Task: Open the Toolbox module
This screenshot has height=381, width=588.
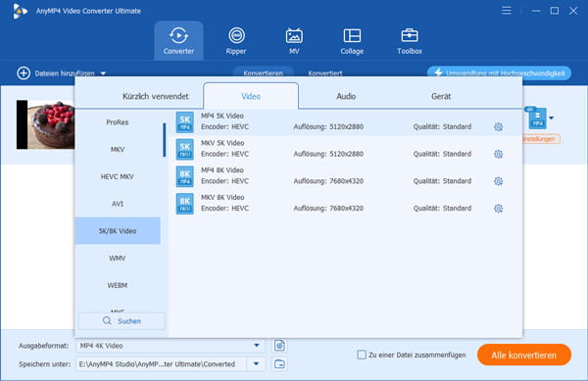Action: pos(410,40)
